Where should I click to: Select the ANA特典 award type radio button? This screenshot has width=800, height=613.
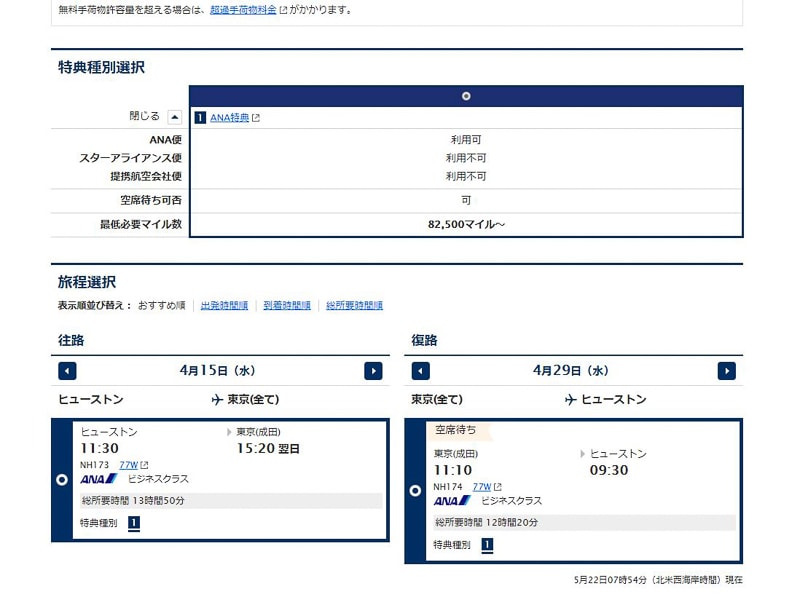click(466, 96)
